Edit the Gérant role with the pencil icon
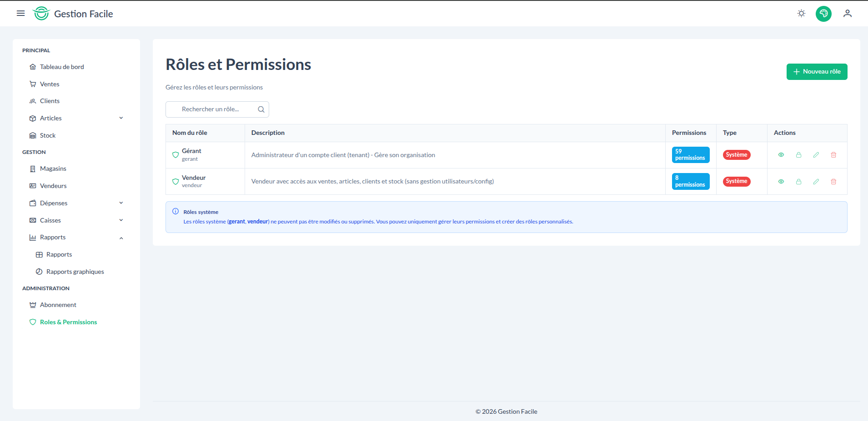The image size is (868, 421). [x=816, y=155]
